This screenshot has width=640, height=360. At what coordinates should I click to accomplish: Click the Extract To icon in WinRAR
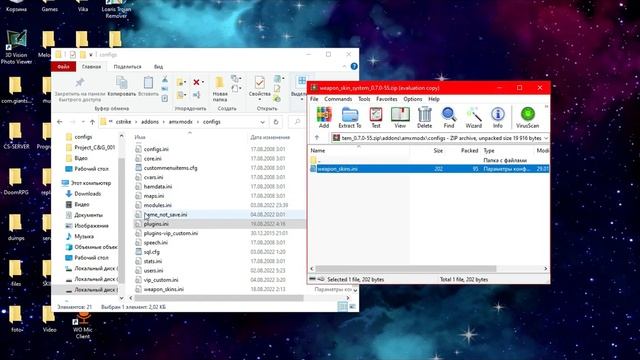point(350,118)
